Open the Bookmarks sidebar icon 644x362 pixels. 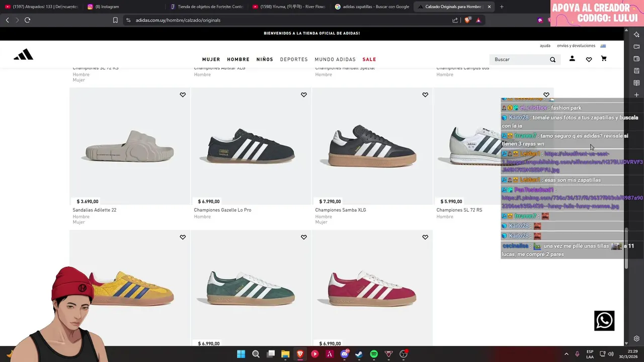(x=636, y=71)
